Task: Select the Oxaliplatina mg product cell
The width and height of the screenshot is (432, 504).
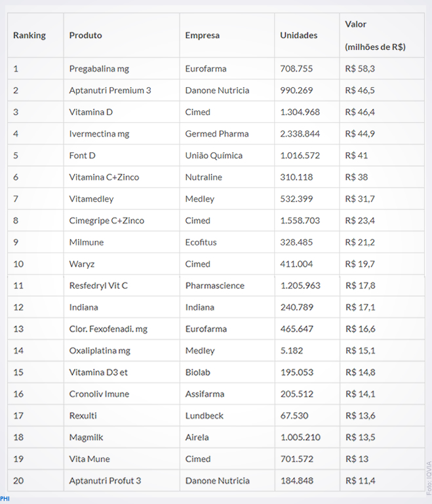Action: tap(100, 350)
